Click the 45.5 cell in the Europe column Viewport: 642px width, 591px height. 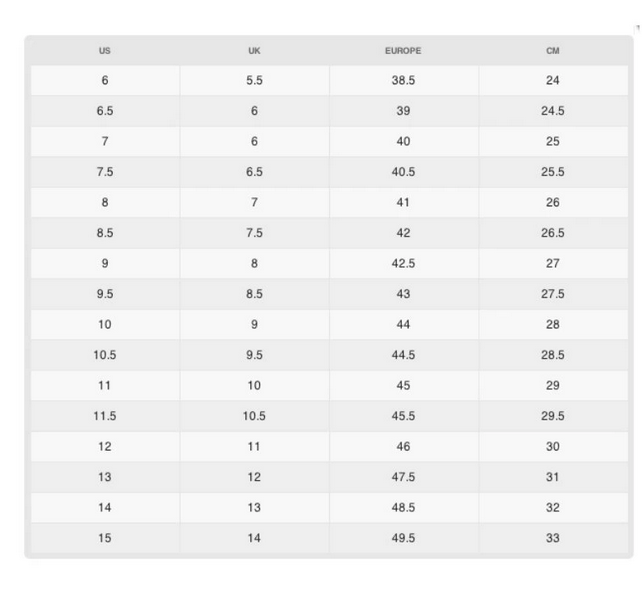pos(403,416)
